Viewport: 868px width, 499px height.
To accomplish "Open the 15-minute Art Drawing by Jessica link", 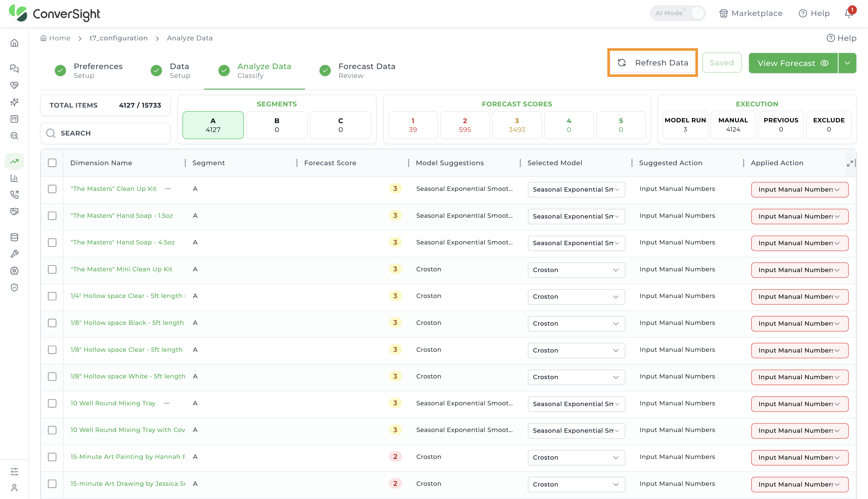I will [x=128, y=484].
